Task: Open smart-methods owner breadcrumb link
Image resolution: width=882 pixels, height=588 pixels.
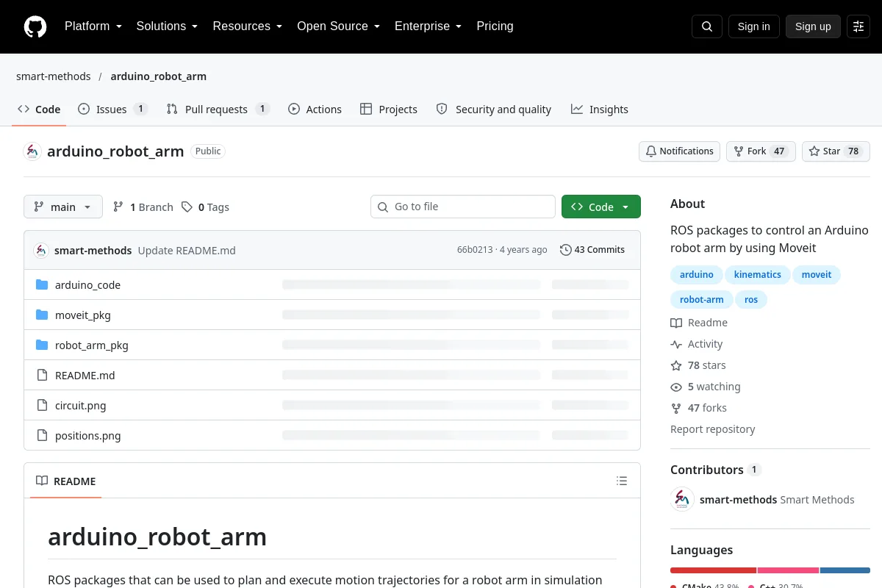Action: click(x=54, y=76)
